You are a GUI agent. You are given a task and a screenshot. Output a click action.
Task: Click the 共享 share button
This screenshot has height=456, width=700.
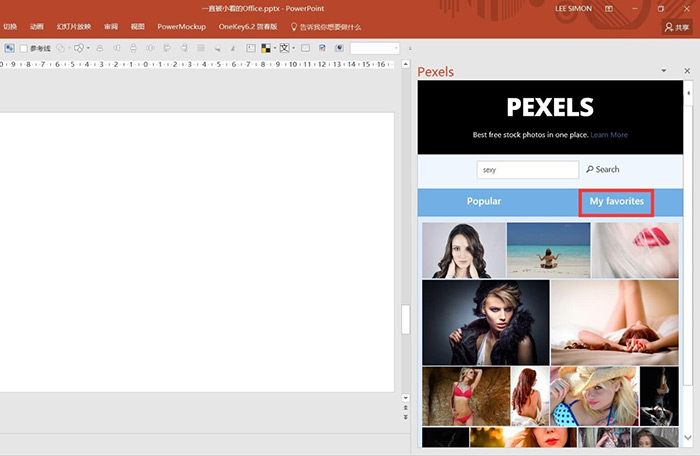click(677, 27)
